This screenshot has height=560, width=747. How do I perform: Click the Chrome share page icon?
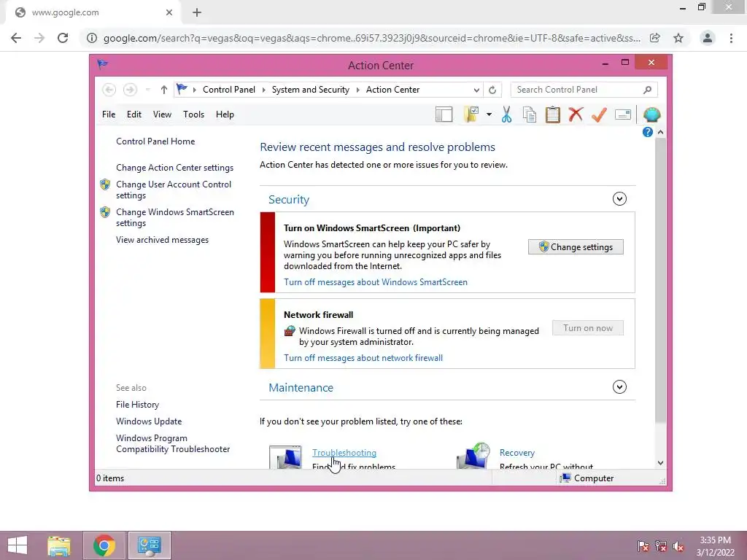pos(655,38)
